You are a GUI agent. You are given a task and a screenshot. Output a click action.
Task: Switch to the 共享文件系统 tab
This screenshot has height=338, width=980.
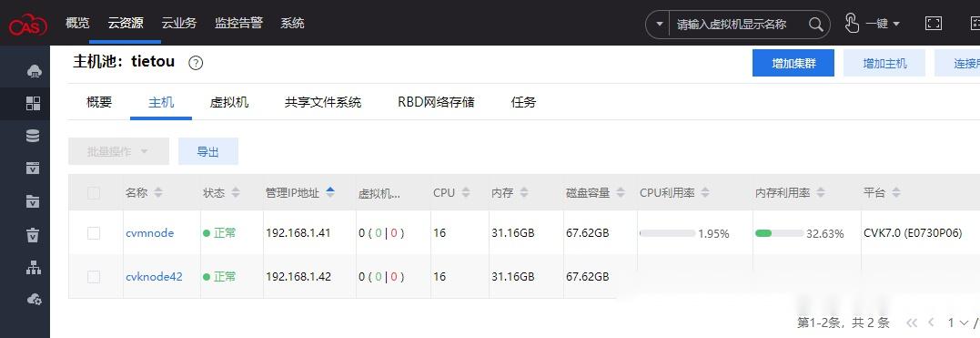[322, 102]
